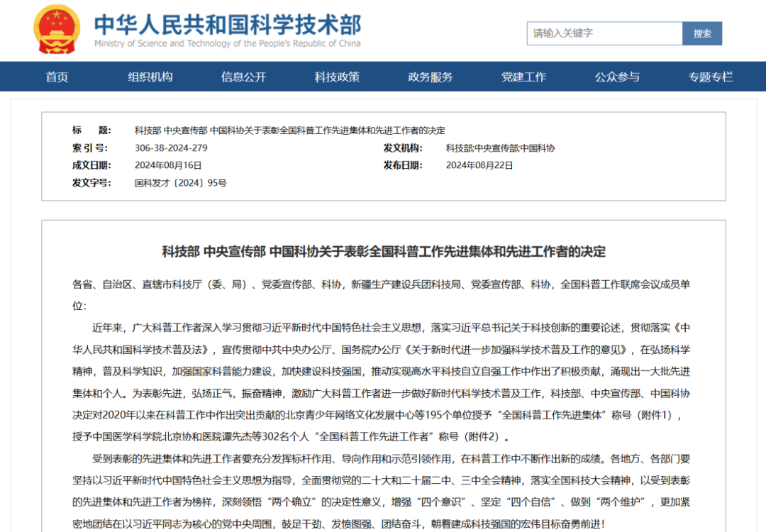Click the paragraph line starting 近年来，广大科普工作者
766x532 pixels.
coord(392,328)
